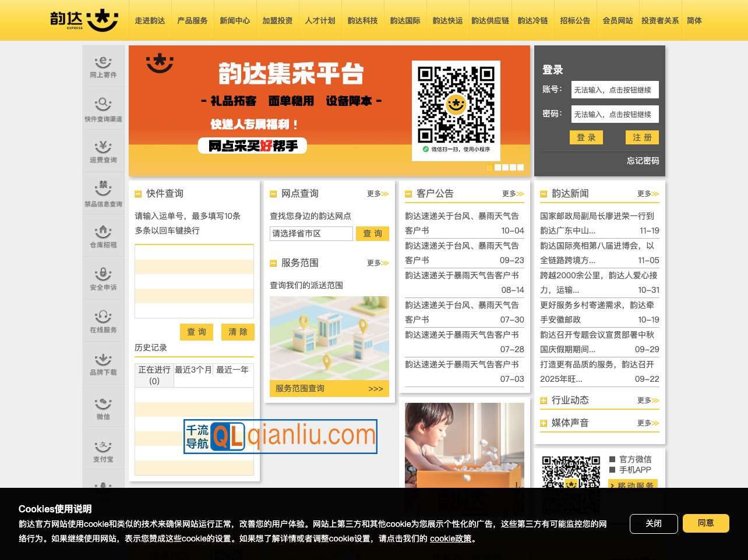The width and height of the screenshot is (748, 560).
Task: Click the 同意 cookie button
Action: click(705, 523)
